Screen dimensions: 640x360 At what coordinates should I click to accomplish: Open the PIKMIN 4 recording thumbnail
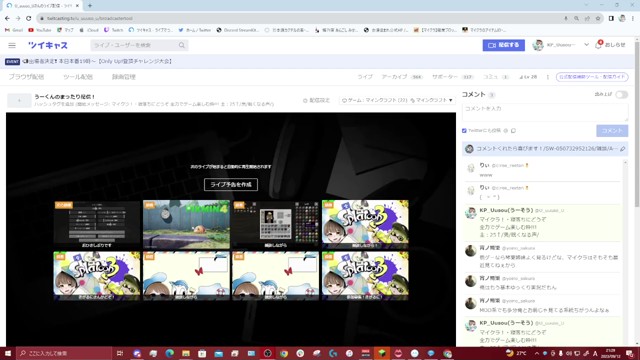pyautogui.click(x=187, y=224)
